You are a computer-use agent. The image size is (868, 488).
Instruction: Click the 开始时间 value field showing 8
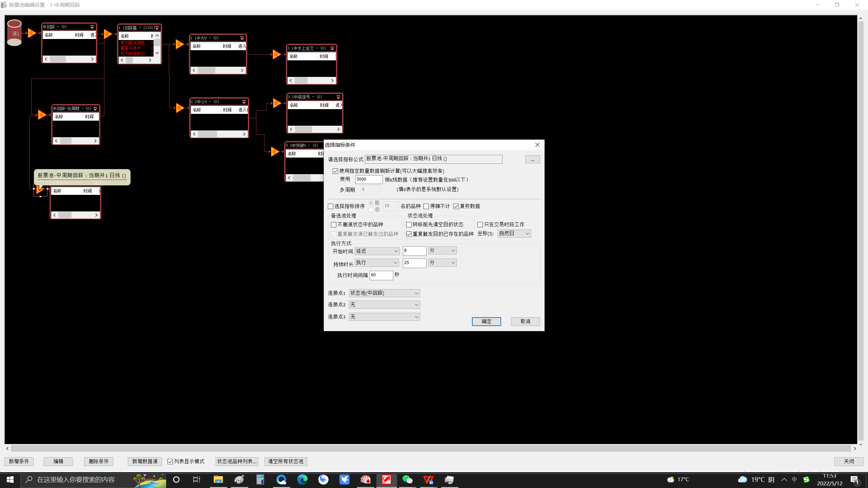[414, 251]
